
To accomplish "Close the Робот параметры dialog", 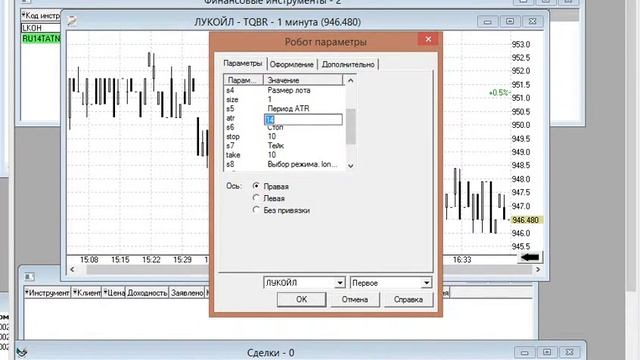I will click(428, 39).
